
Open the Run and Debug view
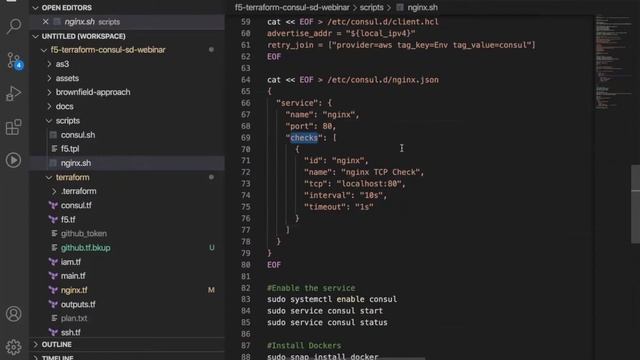[x=13, y=93]
